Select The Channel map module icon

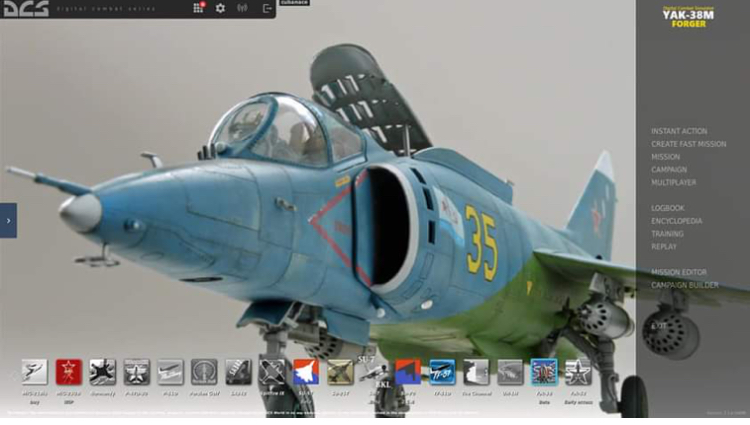tap(476, 372)
